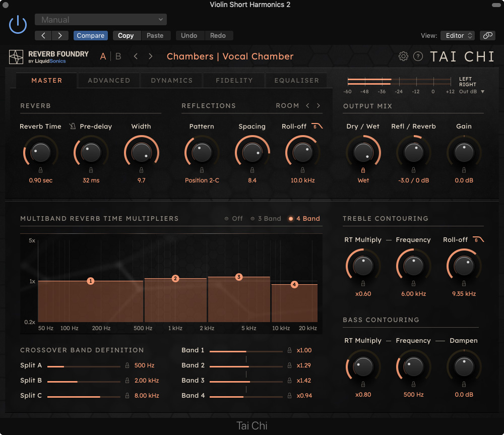Image resolution: width=504 pixels, height=435 pixels.
Task: Click the Band 1 multiplier slider
Action: 246,351
